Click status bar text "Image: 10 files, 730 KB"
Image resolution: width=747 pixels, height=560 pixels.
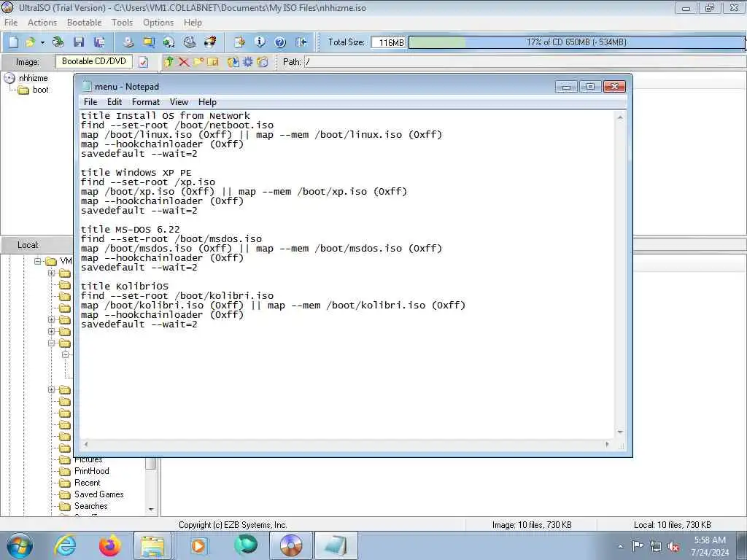532,525
